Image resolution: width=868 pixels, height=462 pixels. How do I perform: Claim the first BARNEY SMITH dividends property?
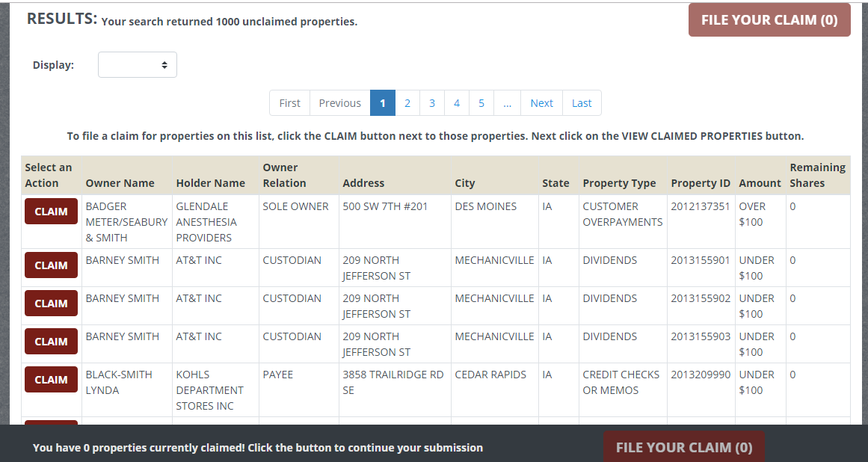tap(51, 265)
